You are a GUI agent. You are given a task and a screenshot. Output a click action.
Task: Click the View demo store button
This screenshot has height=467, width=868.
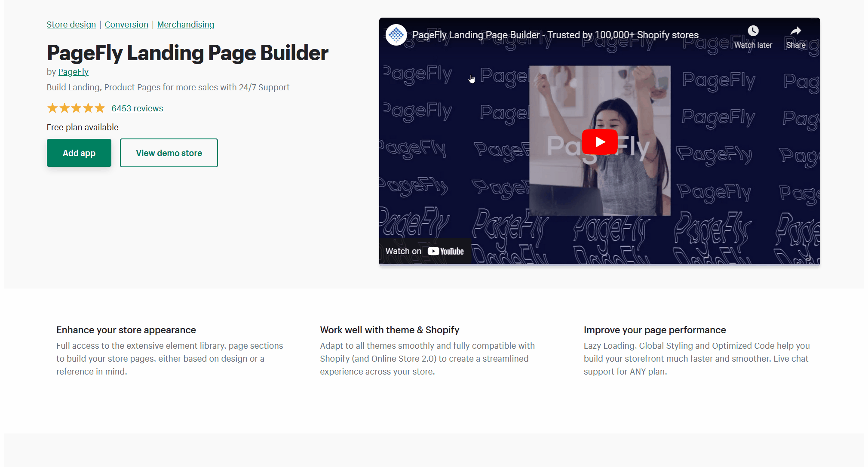click(x=169, y=153)
